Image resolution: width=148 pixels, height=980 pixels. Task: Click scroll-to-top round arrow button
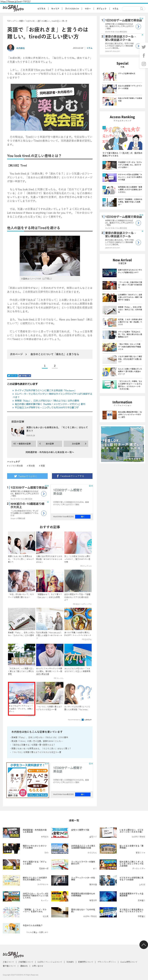[x=143, y=944]
